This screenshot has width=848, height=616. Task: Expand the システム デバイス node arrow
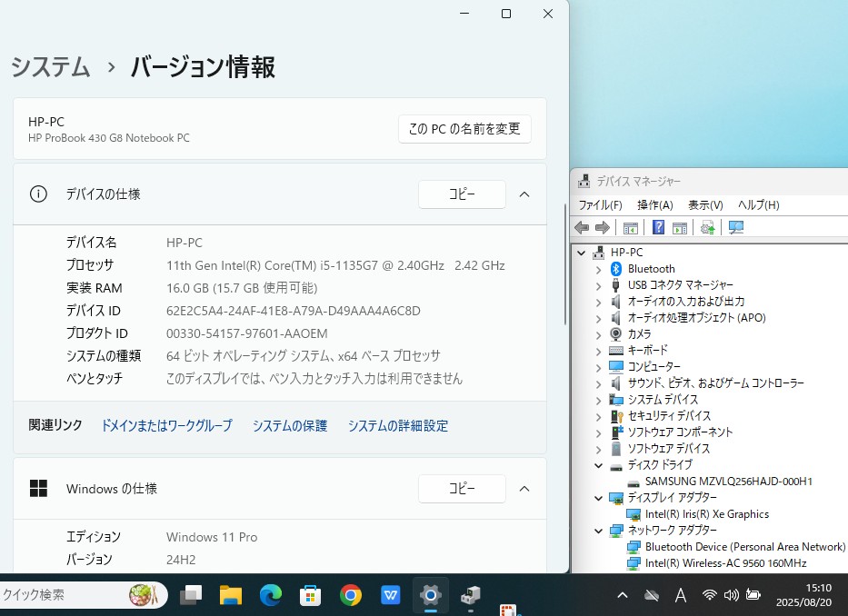tap(598, 400)
